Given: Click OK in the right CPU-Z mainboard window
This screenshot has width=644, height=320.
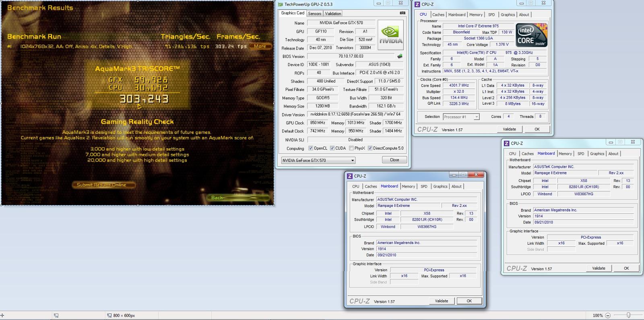Looking at the screenshot, I should click(x=626, y=268).
